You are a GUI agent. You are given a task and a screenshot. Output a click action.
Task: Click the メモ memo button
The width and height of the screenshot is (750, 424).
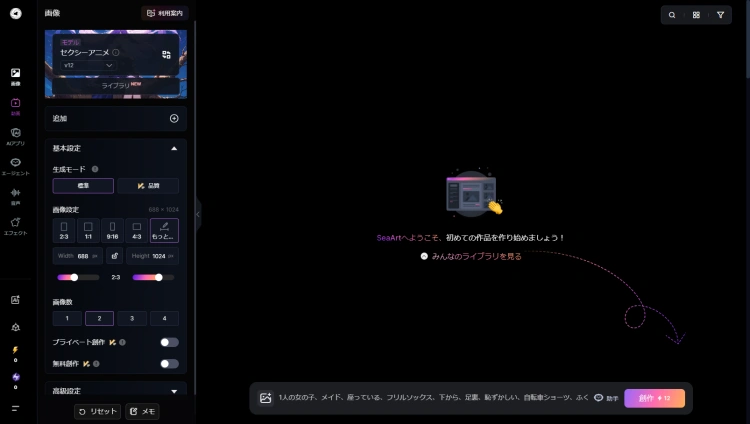pyautogui.click(x=142, y=411)
